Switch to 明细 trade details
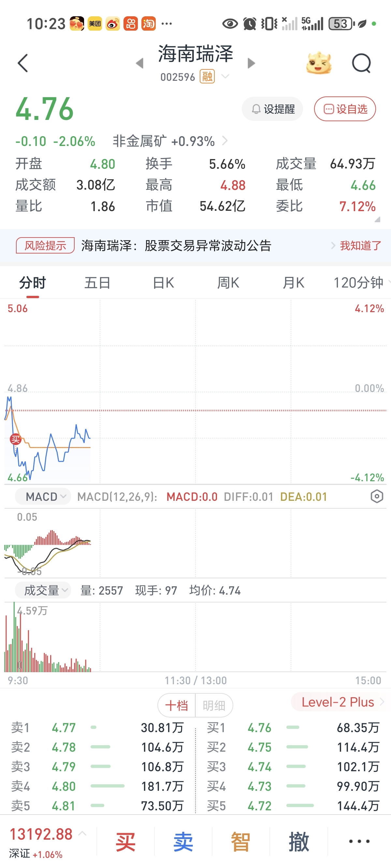The height and width of the screenshot is (868, 391). click(x=214, y=705)
